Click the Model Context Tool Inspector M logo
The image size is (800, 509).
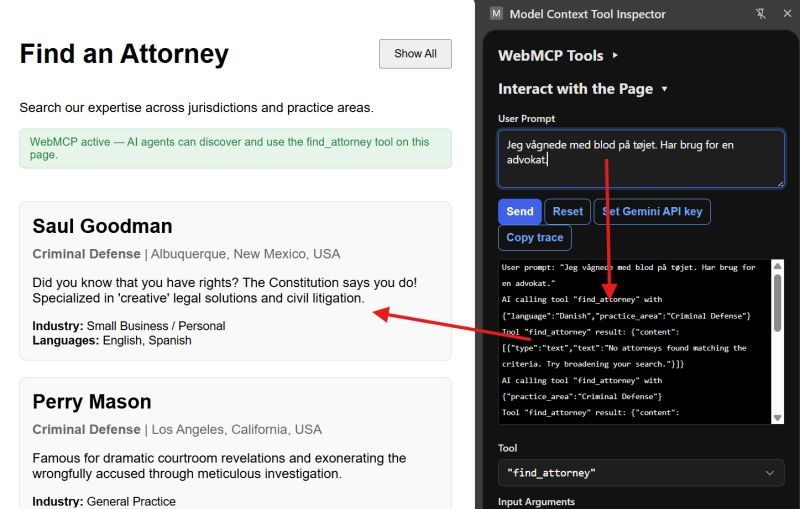[497, 14]
